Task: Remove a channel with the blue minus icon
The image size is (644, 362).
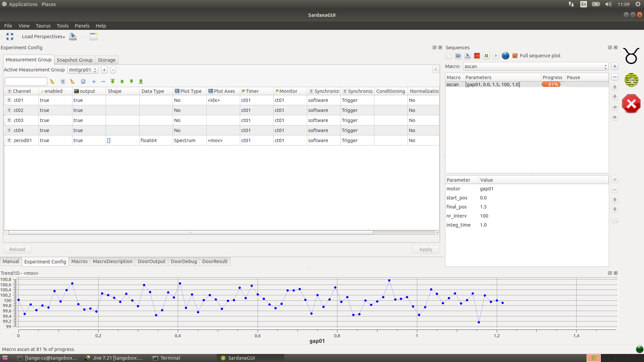Action: (x=103, y=81)
